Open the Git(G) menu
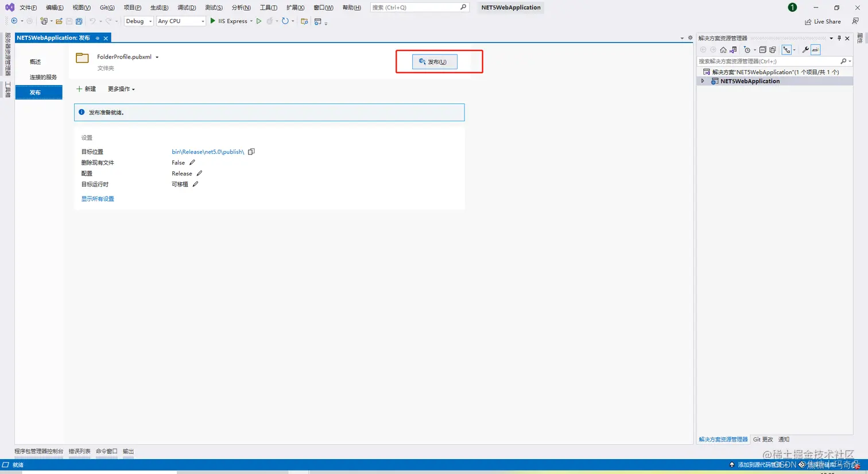 (x=107, y=7)
